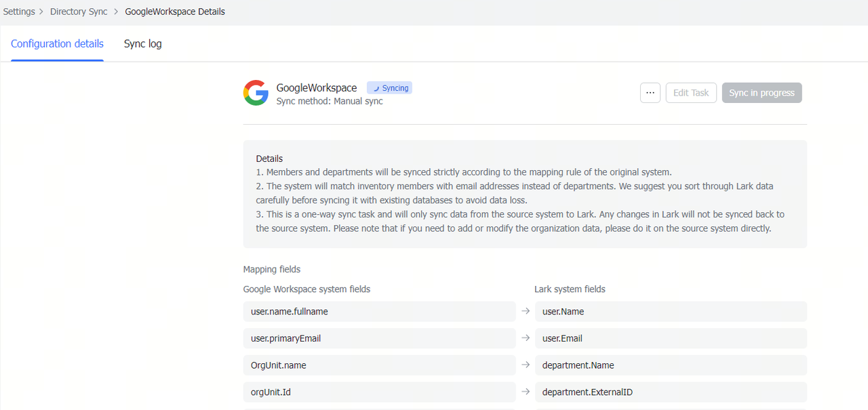Click the 'Google Workspace system fields' column header
Viewport: 868px width, 410px height.
coord(307,289)
